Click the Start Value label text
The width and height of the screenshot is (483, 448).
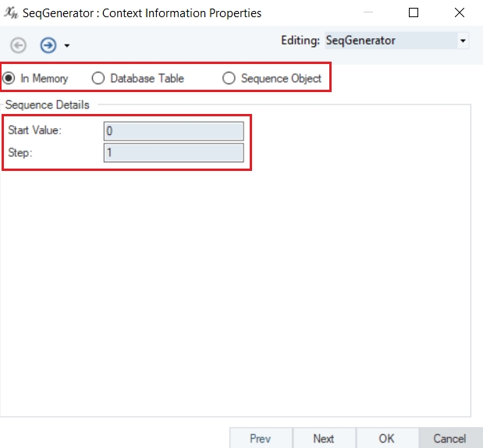[x=35, y=130]
